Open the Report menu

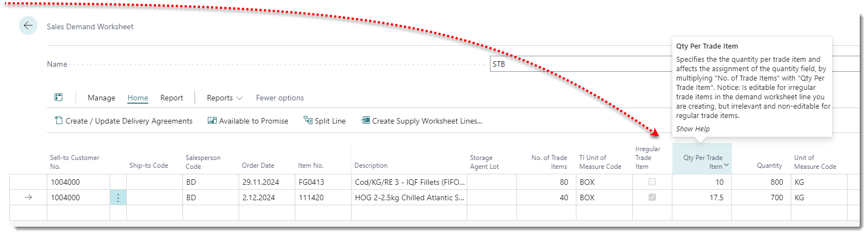pos(171,98)
